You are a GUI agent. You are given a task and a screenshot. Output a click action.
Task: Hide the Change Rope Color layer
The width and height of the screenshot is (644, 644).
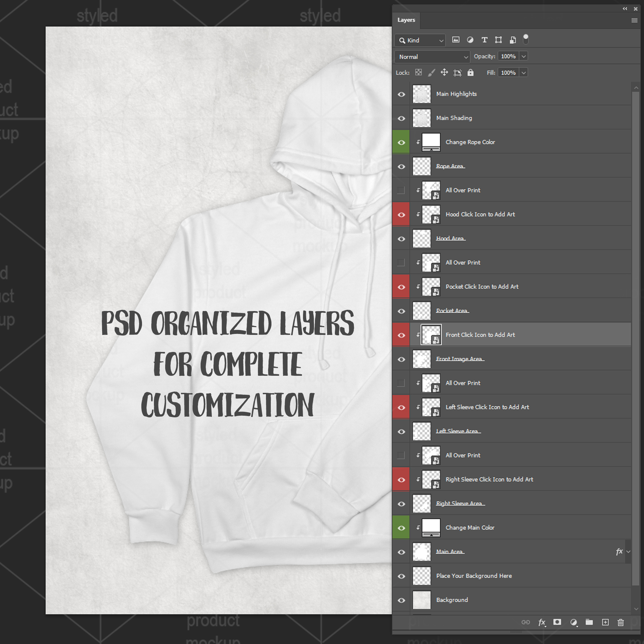coord(401,142)
